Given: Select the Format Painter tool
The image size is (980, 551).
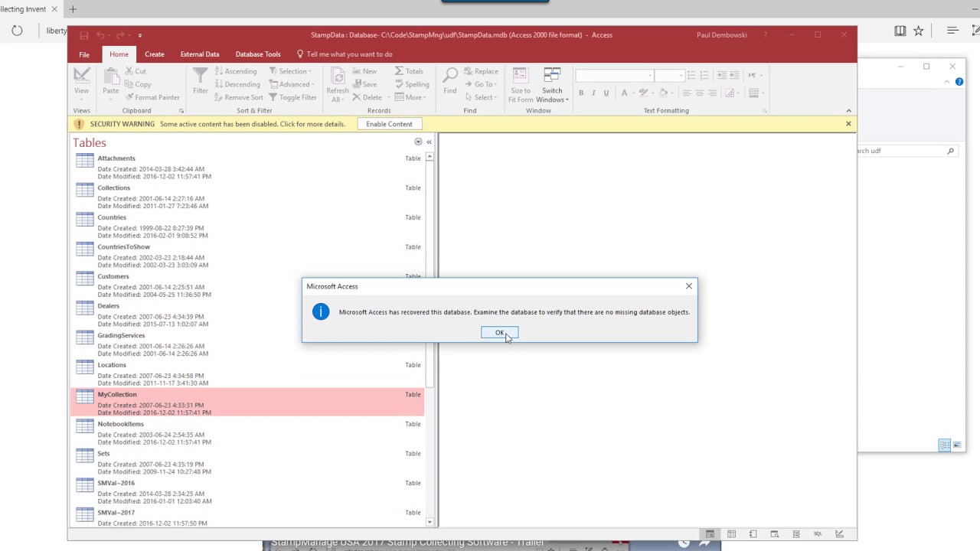Looking at the screenshot, I should 152,97.
